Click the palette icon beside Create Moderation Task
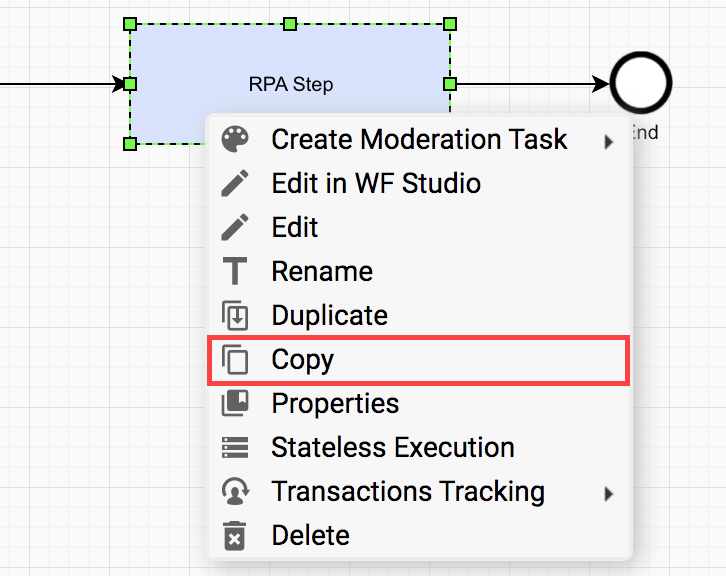The width and height of the screenshot is (726, 576). 235,139
